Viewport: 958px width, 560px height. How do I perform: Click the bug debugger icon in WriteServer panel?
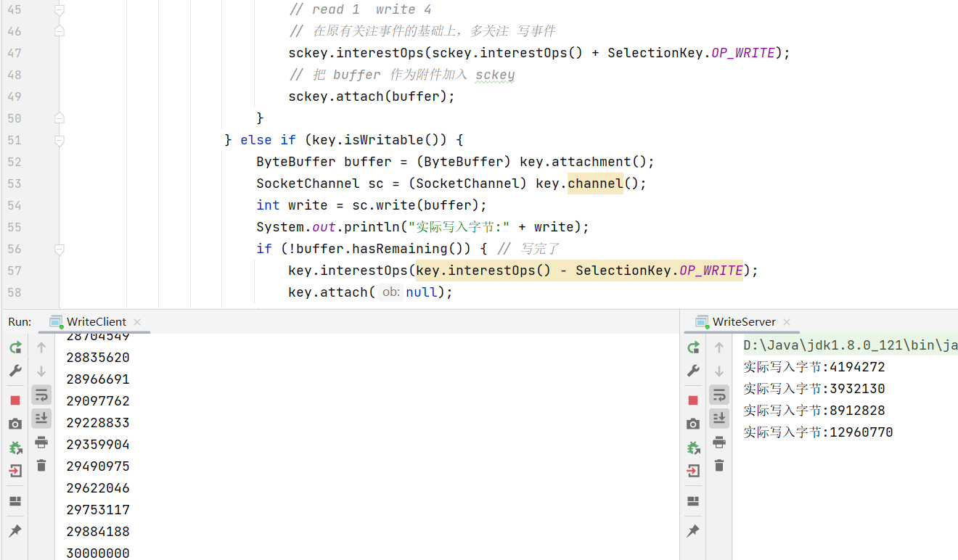(693, 448)
